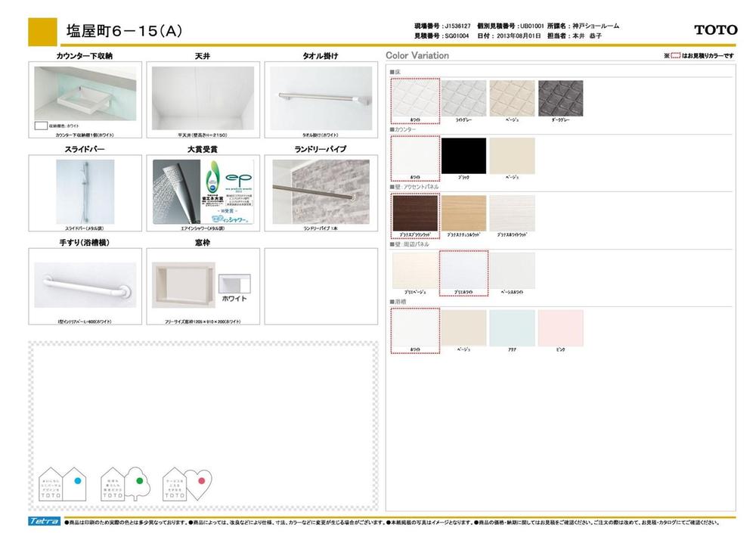Viewport: 756px width, 534px height.
Task: Choose the aqua bathtub color swatch
Action: (x=512, y=328)
